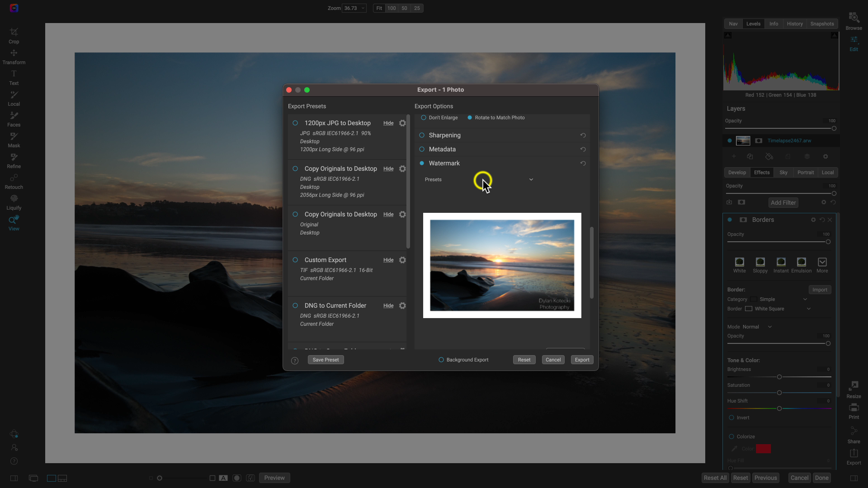Click the Print icon

[x=854, y=411]
